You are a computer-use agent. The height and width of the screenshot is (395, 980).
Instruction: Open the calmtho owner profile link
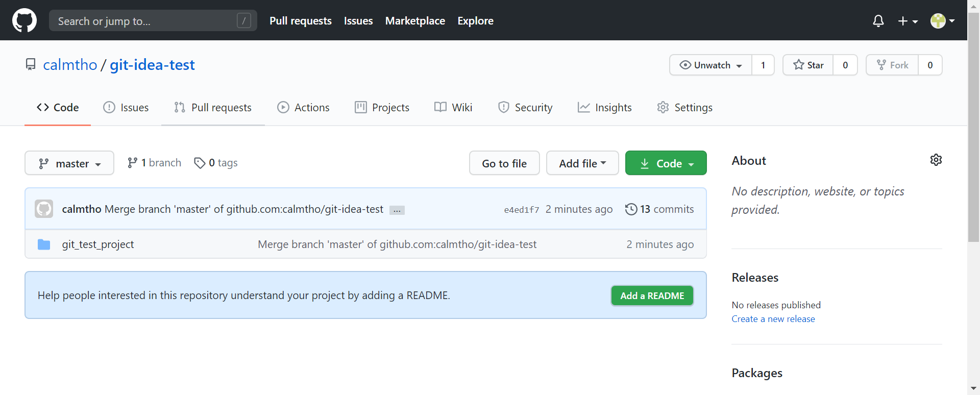tap(70, 65)
